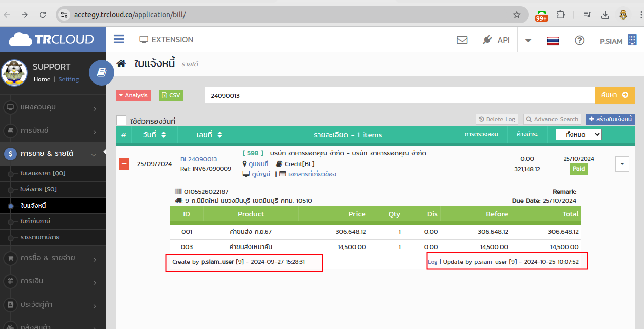Expand แผงควบคุม sidebar menu
This screenshot has height=329, width=644.
click(53, 107)
